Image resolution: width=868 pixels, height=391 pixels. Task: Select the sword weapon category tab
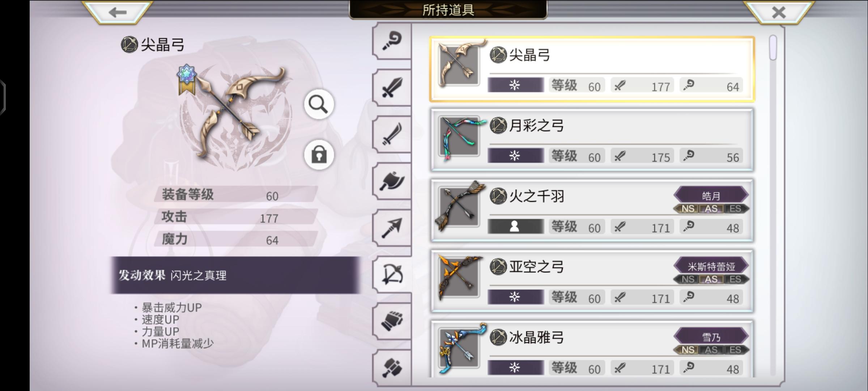[392, 87]
